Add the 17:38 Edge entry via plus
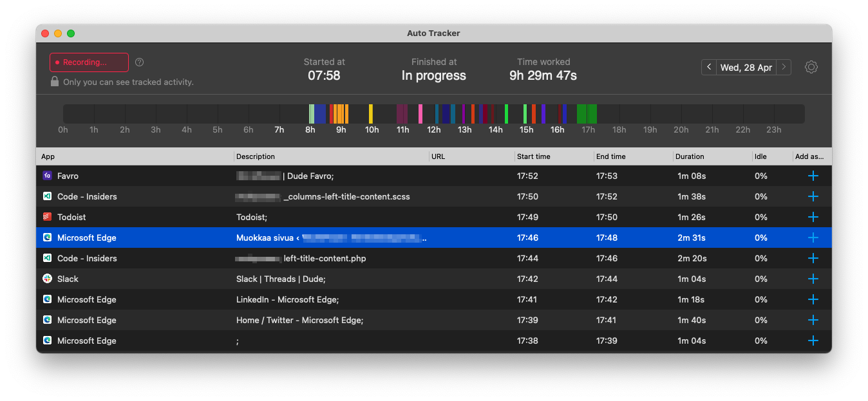The image size is (868, 401). (x=813, y=340)
